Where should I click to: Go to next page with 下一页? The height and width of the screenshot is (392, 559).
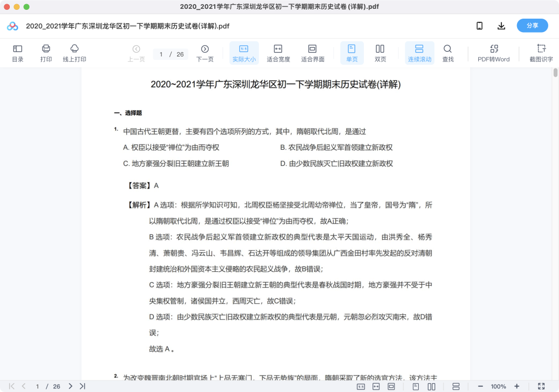[x=205, y=53]
